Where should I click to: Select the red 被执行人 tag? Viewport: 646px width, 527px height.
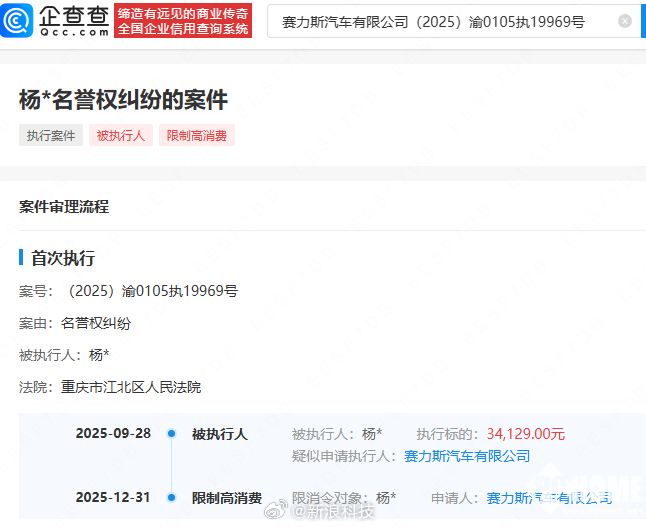(x=121, y=135)
